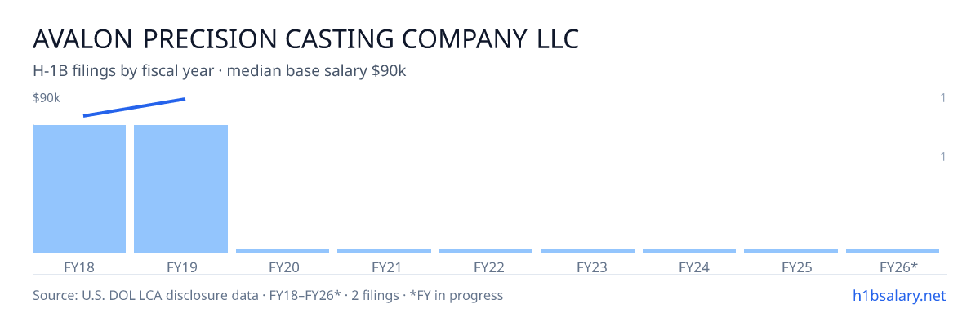Click the $90k axis label
This screenshot has width=980, height=327.
(x=47, y=98)
